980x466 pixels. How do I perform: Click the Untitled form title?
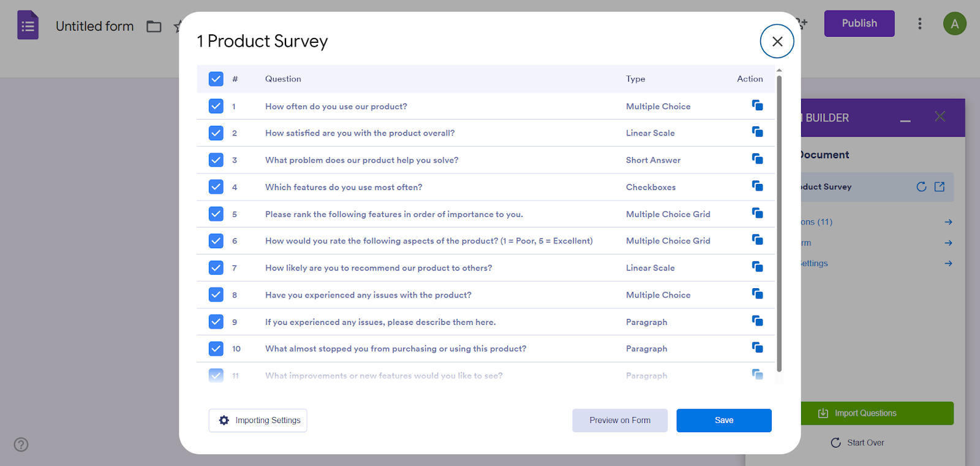(95, 26)
